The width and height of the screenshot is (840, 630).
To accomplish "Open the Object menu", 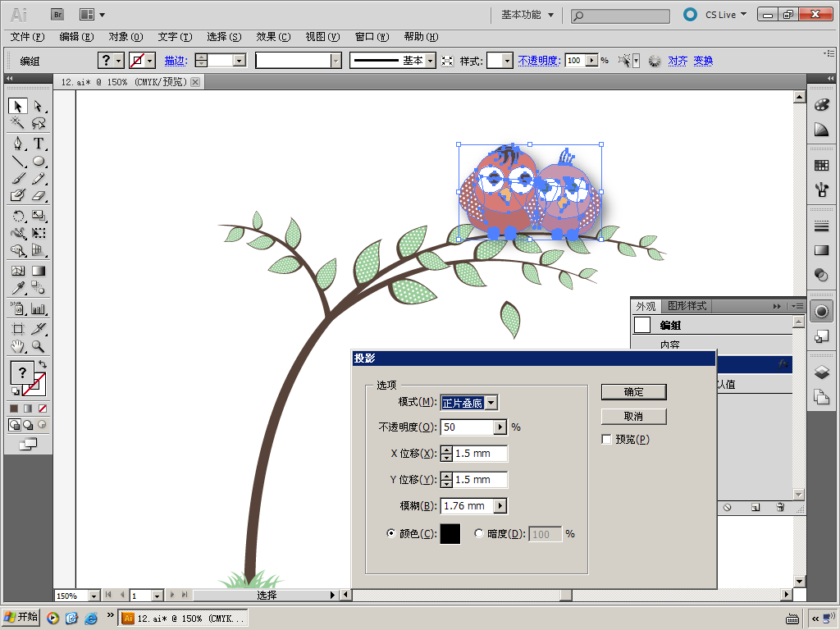I will 126,37.
